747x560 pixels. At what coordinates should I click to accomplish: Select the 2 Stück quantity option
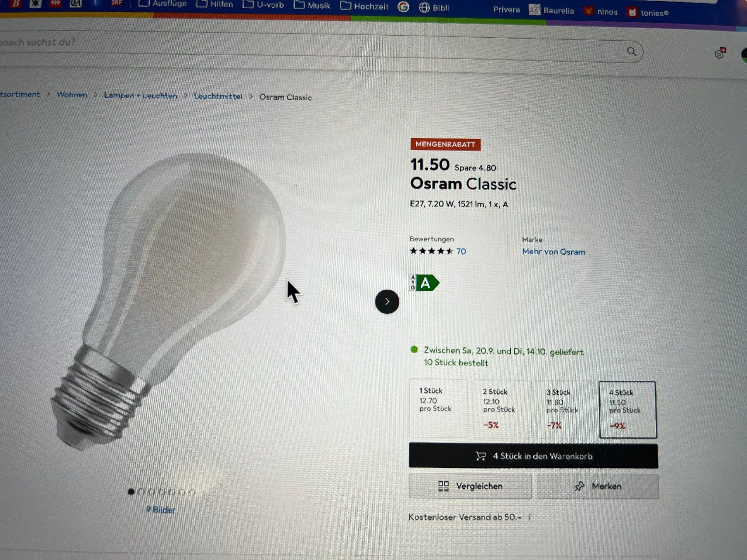[502, 409]
